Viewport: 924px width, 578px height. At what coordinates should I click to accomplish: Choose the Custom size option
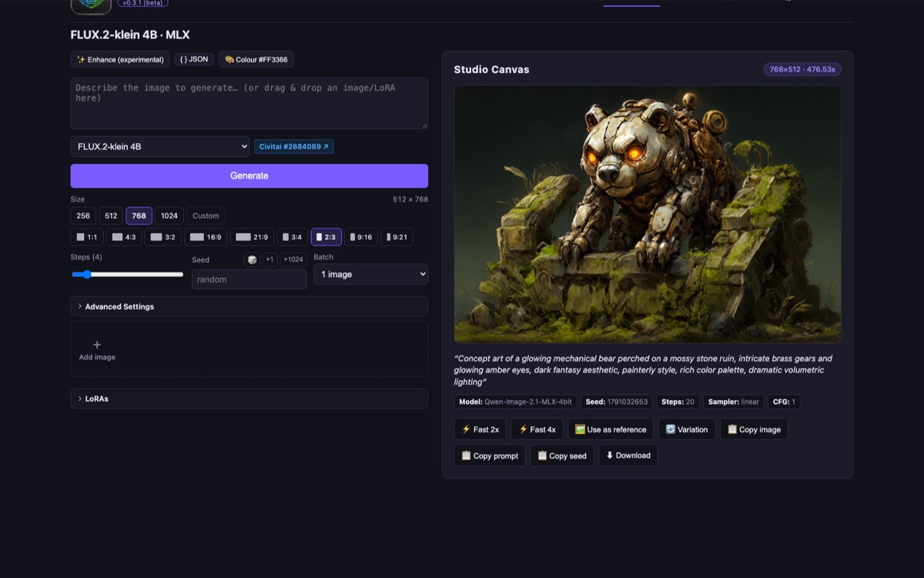pos(206,215)
